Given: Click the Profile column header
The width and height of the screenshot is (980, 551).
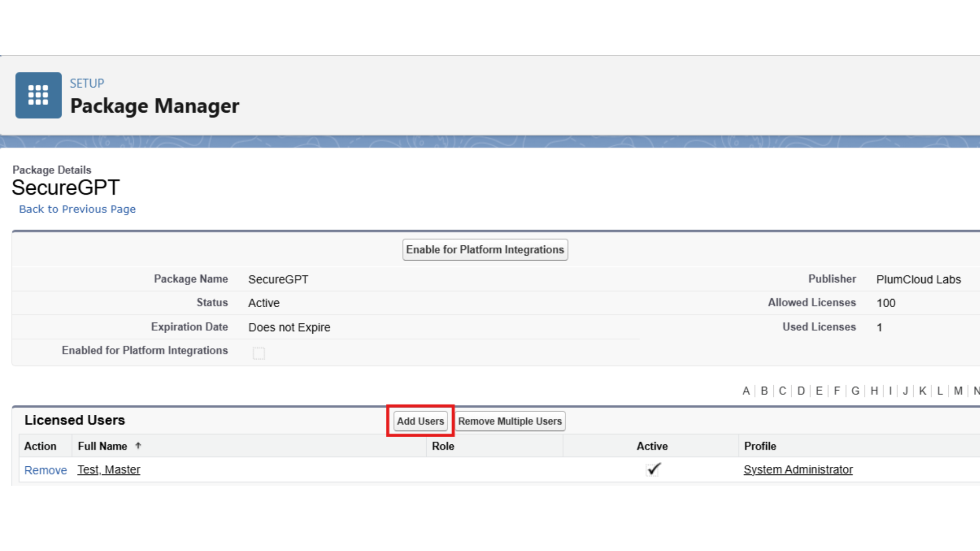Looking at the screenshot, I should [x=759, y=446].
